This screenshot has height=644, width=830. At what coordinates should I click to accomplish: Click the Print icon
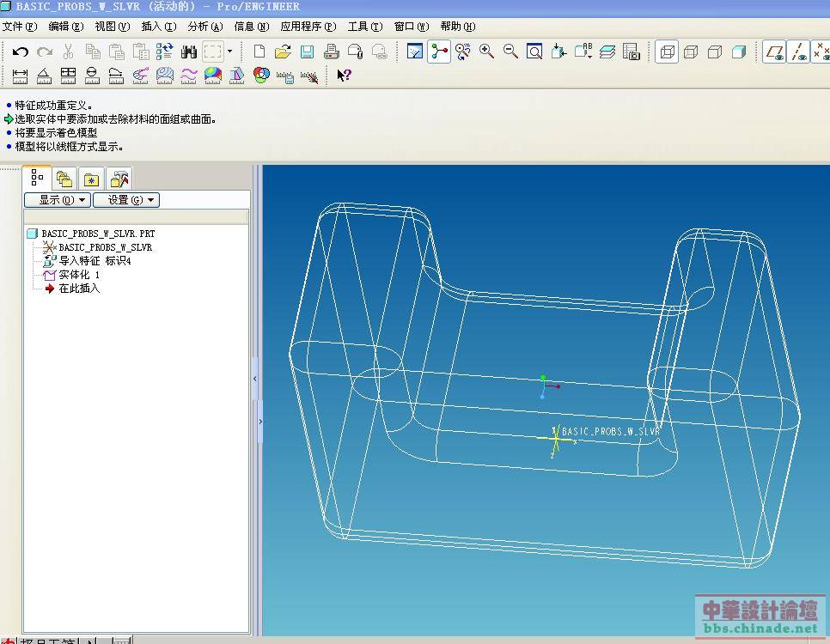coord(332,52)
